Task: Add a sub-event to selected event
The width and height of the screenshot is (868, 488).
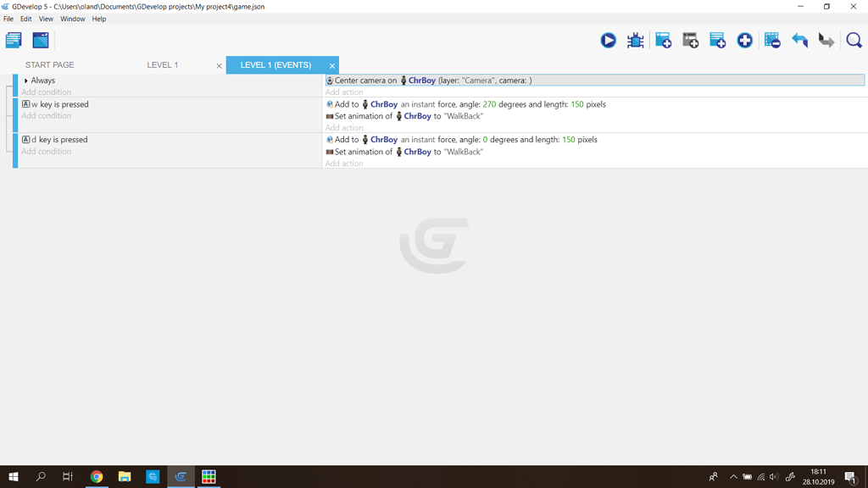Action: click(x=690, y=41)
